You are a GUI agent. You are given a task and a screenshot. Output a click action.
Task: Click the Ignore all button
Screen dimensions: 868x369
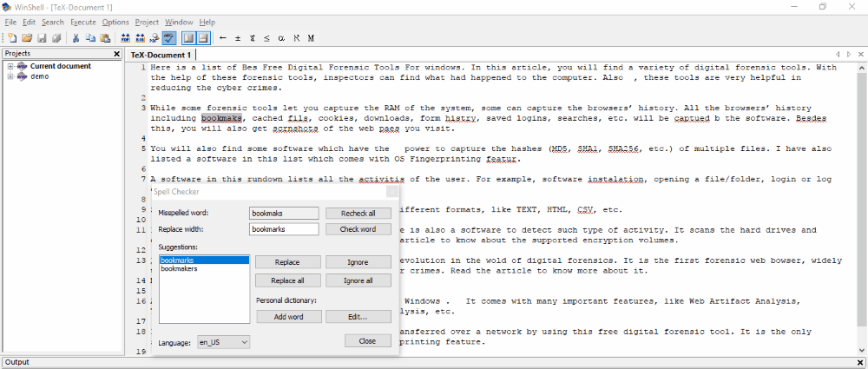[x=358, y=280]
